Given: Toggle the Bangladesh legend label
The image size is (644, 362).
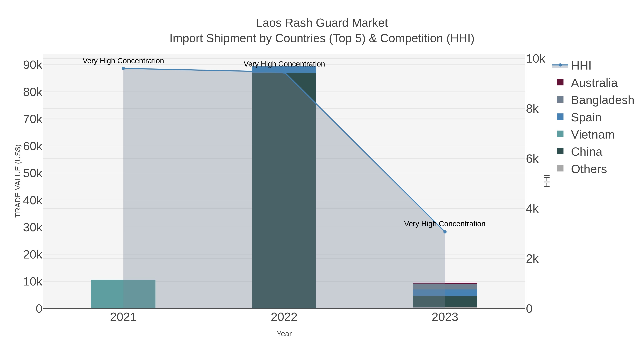Looking at the screenshot, I should pyautogui.click(x=602, y=100).
